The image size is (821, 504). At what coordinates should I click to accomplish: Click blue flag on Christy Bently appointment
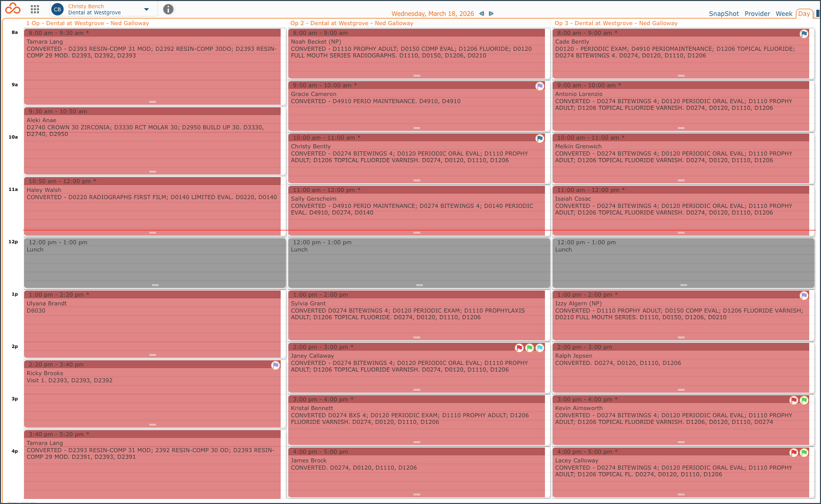[x=540, y=139]
